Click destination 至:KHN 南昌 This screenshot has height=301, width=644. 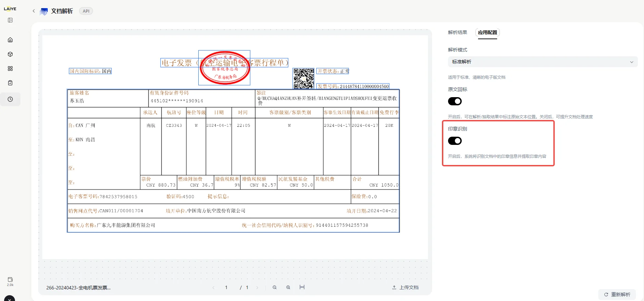click(82, 140)
